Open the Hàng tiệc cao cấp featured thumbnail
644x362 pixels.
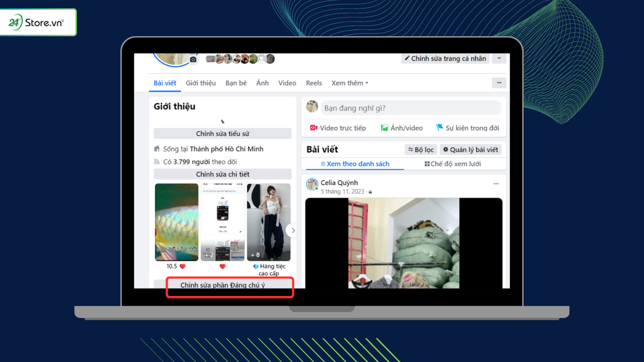[268, 222]
